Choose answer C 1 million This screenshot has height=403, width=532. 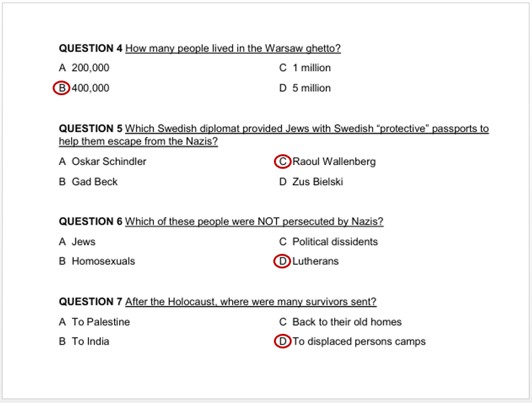[305, 68]
